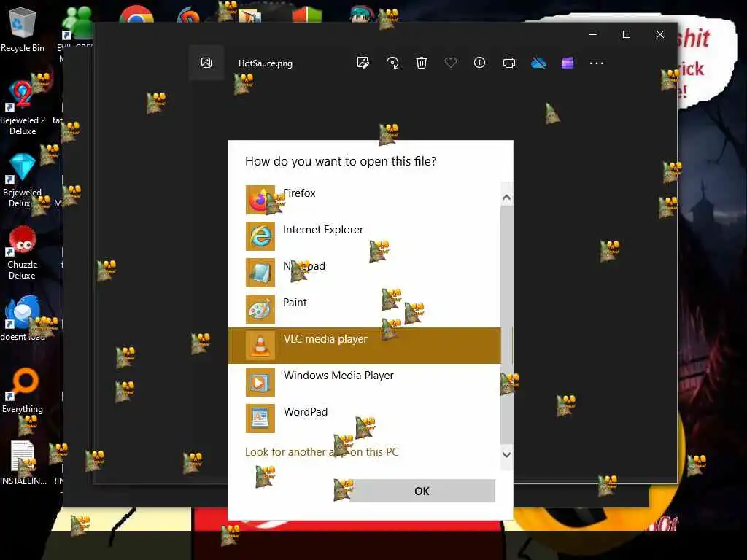Click the app list scroll-down arrow
This screenshot has height=560, width=747.
click(x=506, y=454)
